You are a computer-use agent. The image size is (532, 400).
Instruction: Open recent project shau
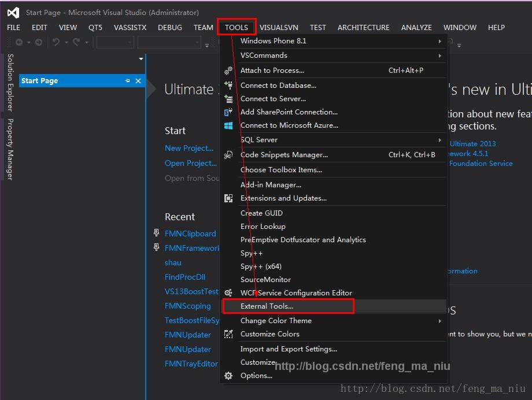tap(173, 262)
